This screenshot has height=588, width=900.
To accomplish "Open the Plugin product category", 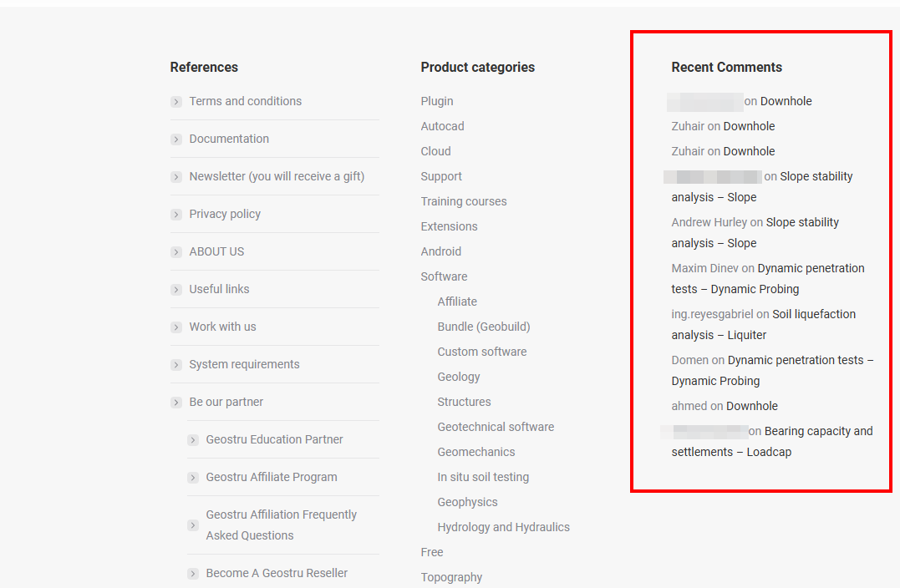I will click(437, 101).
